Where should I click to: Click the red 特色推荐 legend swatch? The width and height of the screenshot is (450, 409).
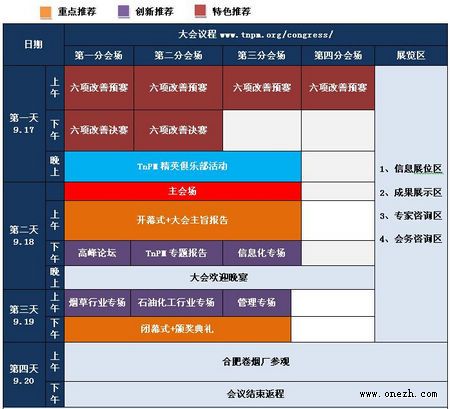coord(201,11)
